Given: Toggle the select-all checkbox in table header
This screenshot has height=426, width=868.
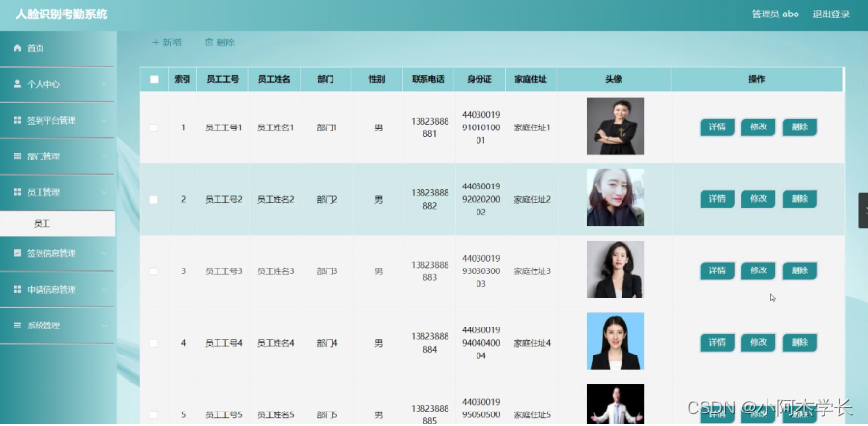Looking at the screenshot, I should (x=154, y=79).
